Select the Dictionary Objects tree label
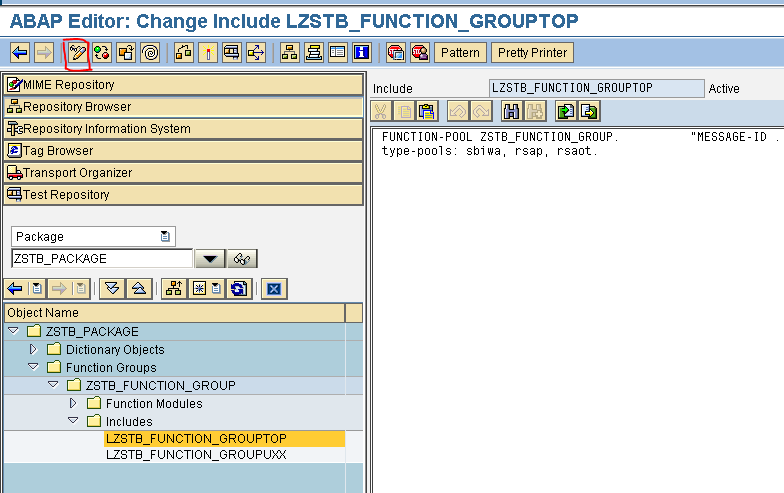The width and height of the screenshot is (784, 493). pyautogui.click(x=115, y=350)
